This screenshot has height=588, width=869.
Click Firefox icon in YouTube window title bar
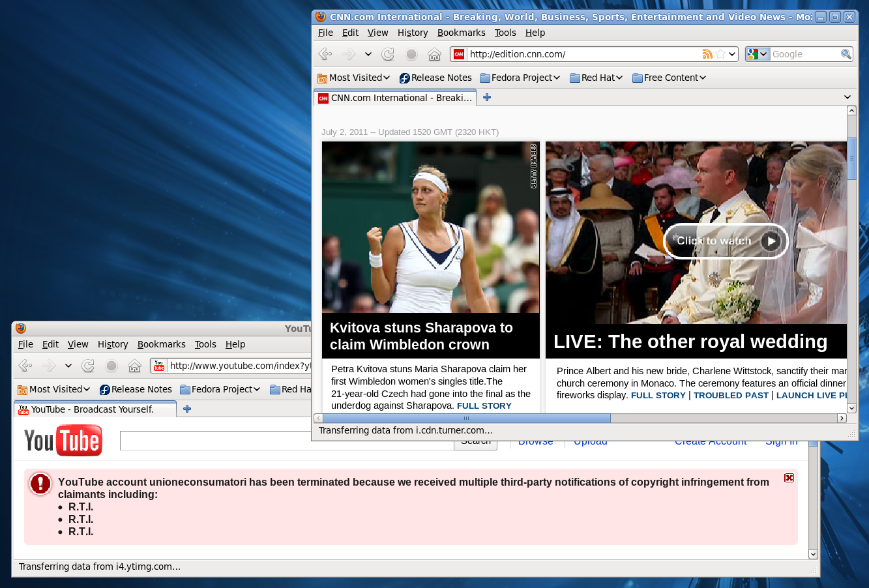(21, 329)
